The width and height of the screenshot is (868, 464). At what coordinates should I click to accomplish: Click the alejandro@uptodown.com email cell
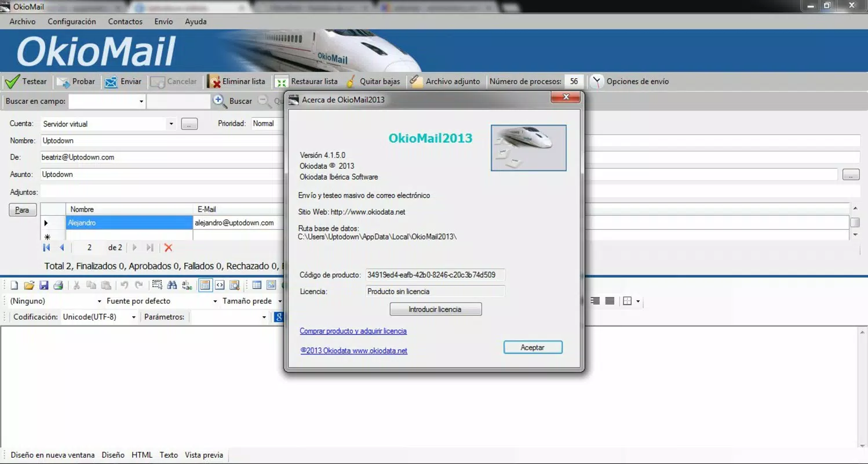tap(238, 223)
